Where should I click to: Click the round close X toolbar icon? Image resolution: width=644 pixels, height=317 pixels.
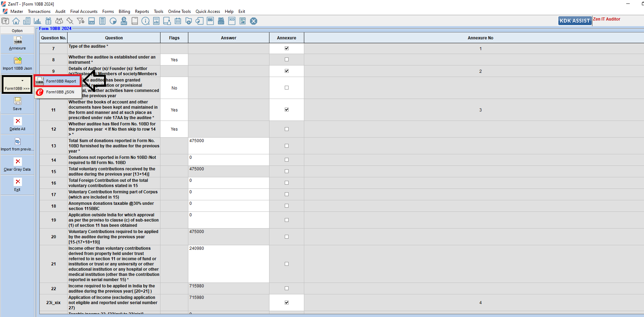point(254,21)
